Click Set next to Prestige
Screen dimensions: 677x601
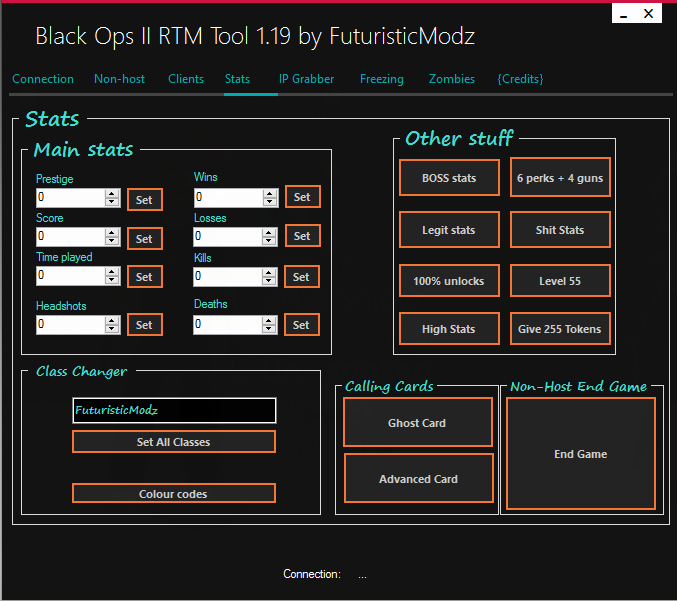(x=145, y=199)
